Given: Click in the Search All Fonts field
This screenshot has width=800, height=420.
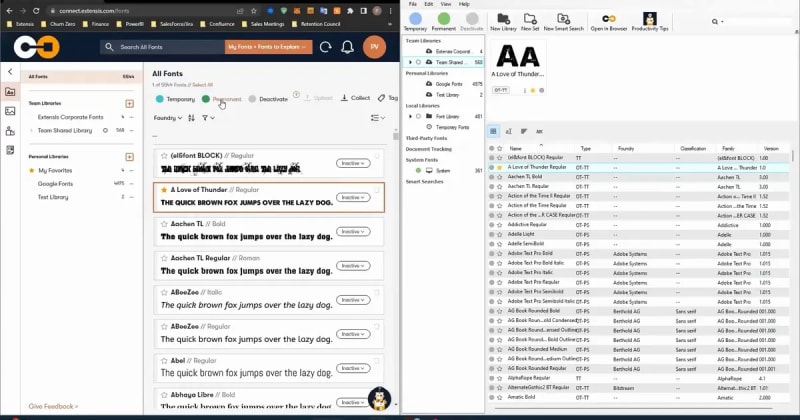Looking at the screenshot, I should (x=162, y=47).
